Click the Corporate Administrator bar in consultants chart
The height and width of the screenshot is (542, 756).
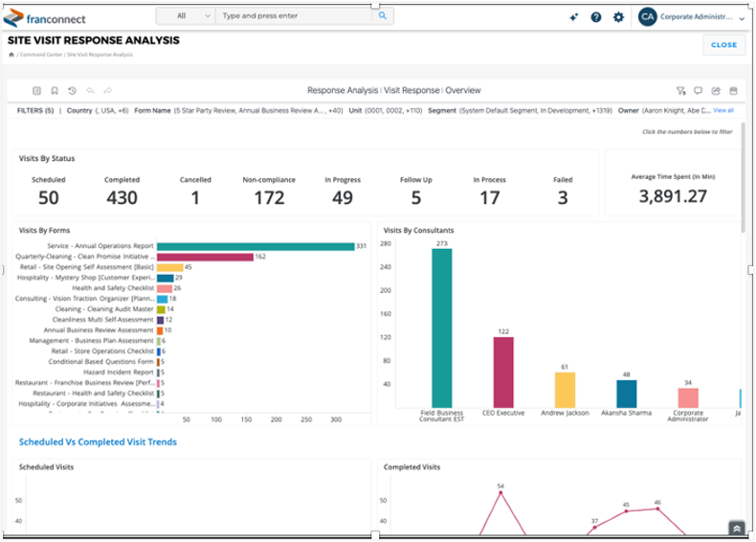point(688,398)
